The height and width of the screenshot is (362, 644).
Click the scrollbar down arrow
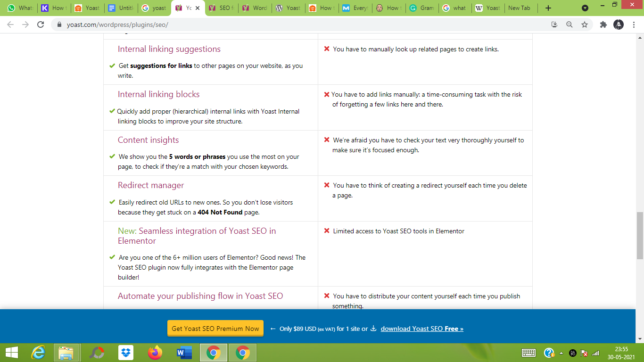(640, 339)
